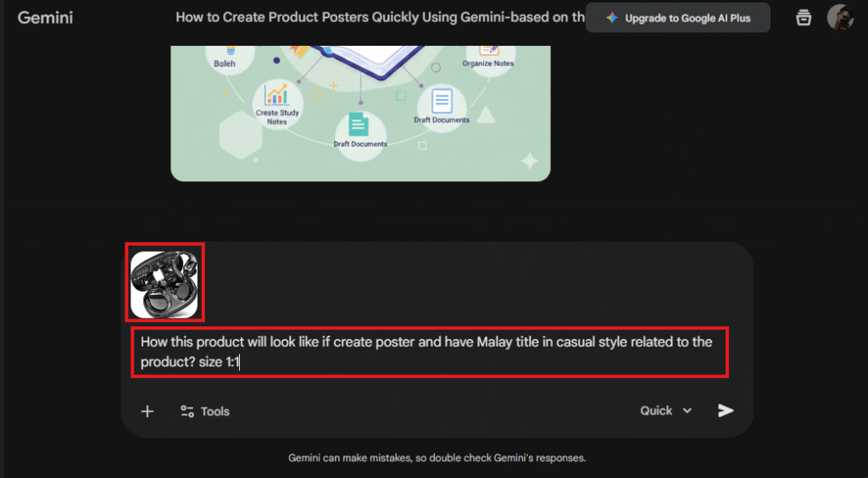868x478 pixels.
Task: Open the user profile avatar
Action: click(x=840, y=18)
